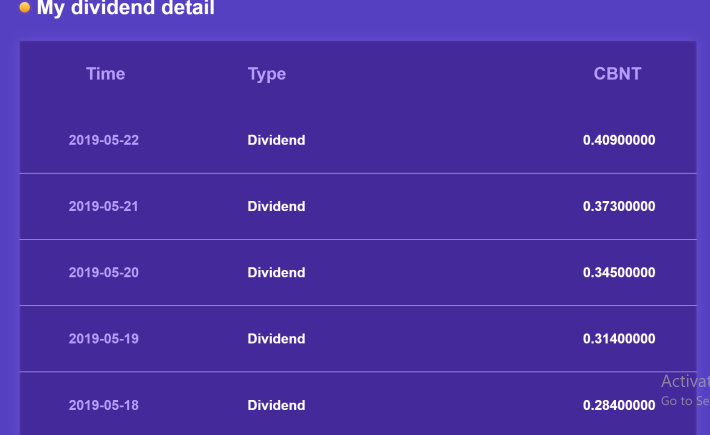The width and height of the screenshot is (710, 435).
Task: Click the amount 0.28400000
Action: pyautogui.click(x=619, y=405)
